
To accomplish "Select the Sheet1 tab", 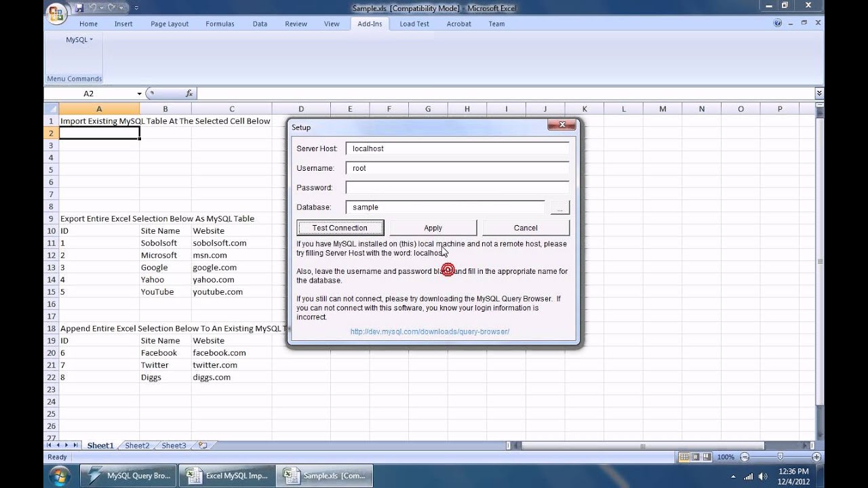I will 100,445.
